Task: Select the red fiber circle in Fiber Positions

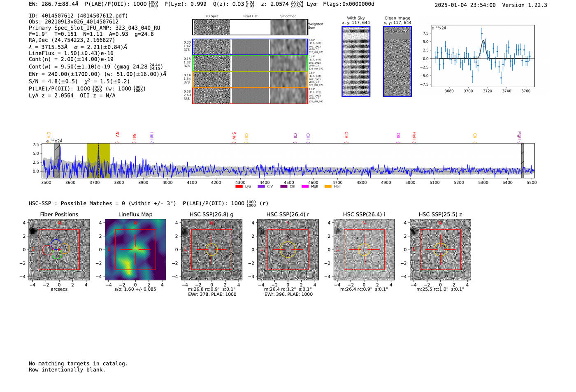Action: [48, 250]
